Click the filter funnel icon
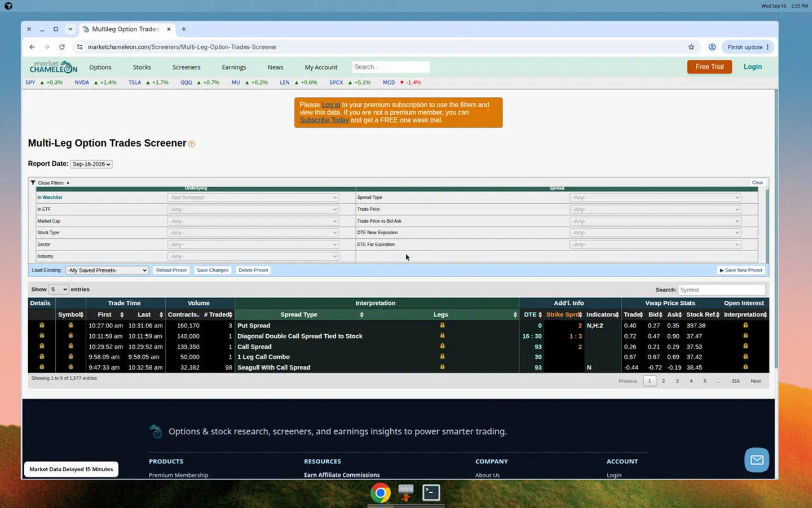The image size is (812, 508). point(33,182)
